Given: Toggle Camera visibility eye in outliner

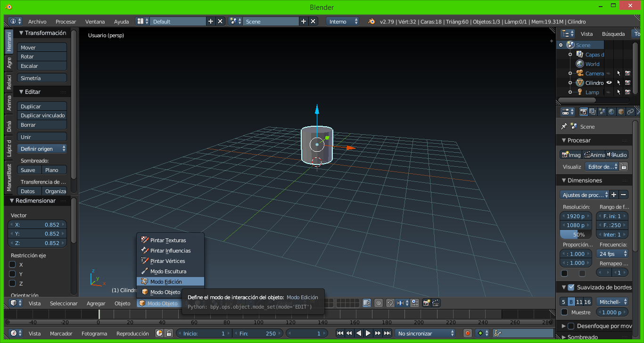Looking at the screenshot, I should (609, 73).
